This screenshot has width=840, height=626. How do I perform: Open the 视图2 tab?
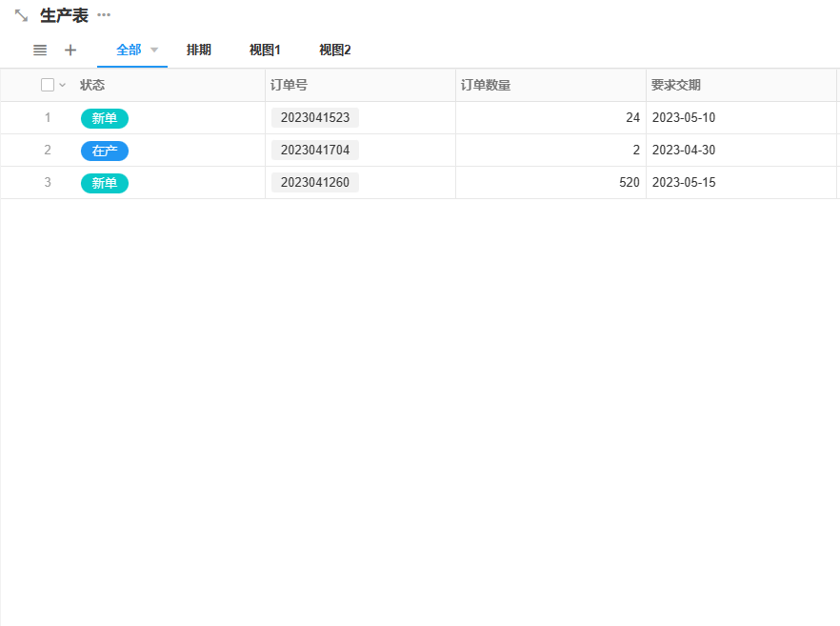tap(334, 50)
